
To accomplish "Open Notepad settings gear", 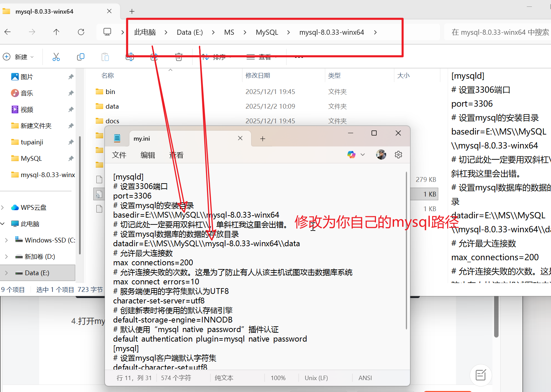I will point(398,155).
